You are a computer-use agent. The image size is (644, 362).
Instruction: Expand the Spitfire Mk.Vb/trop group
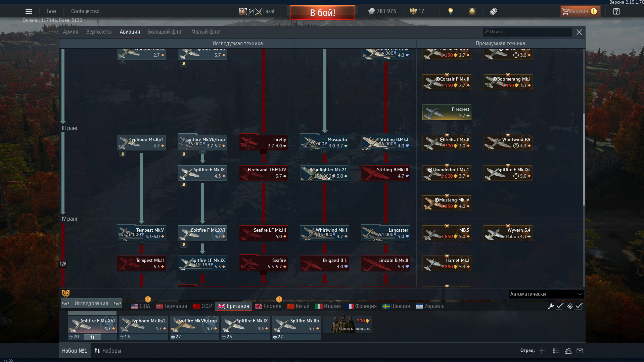pos(202,152)
